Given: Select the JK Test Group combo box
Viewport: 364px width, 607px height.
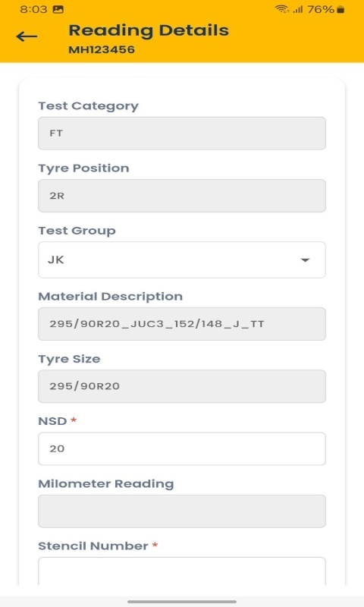Looking at the screenshot, I should pyautogui.click(x=182, y=259).
